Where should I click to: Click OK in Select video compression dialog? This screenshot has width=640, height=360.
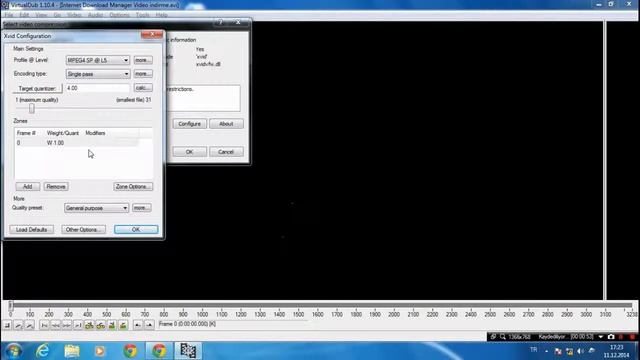click(x=189, y=152)
